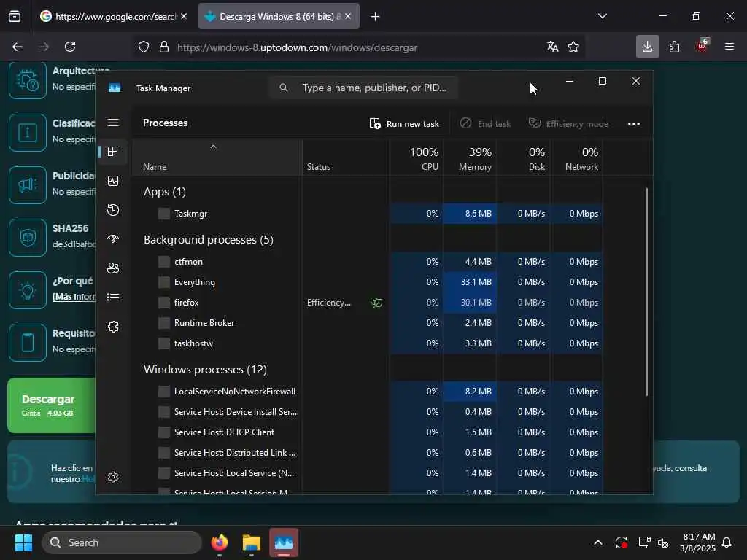Click firefox efficiency mode leaf icon

click(376, 303)
